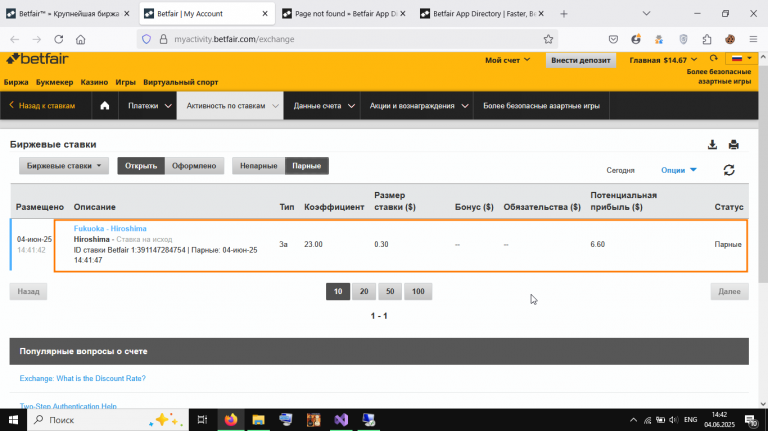The image size is (768, 431).
Task: Open the Биржа top menu item
Action: click(x=16, y=82)
